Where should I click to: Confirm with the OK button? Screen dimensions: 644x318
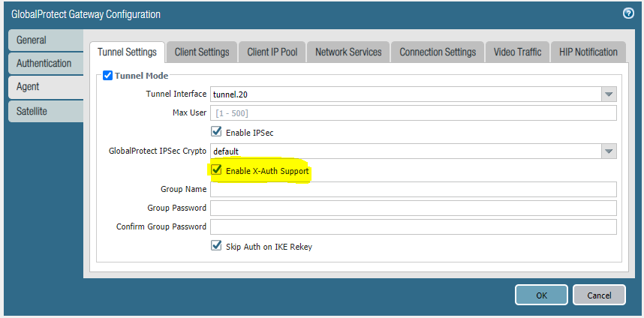click(541, 295)
